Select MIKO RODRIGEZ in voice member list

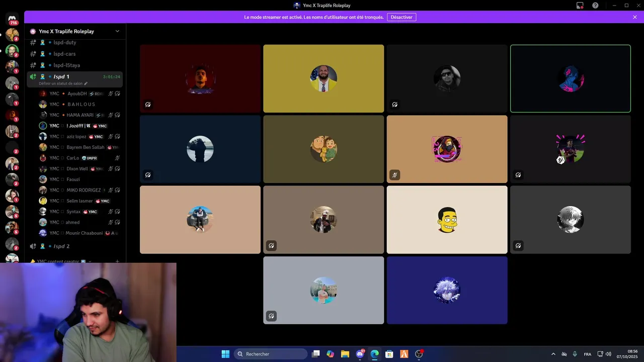point(80,190)
